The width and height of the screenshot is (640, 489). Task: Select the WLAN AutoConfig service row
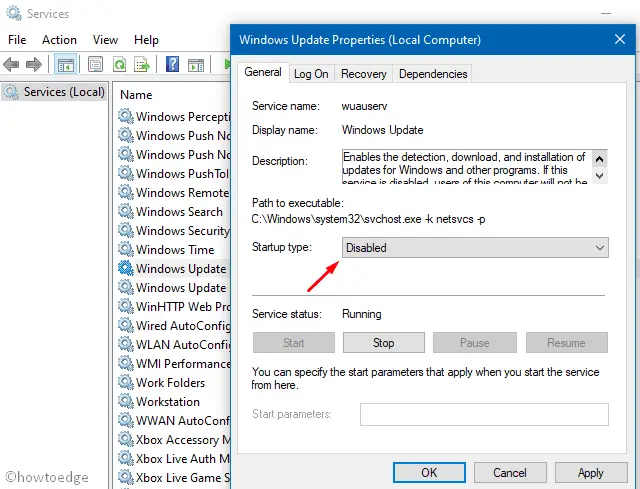pyautogui.click(x=174, y=345)
